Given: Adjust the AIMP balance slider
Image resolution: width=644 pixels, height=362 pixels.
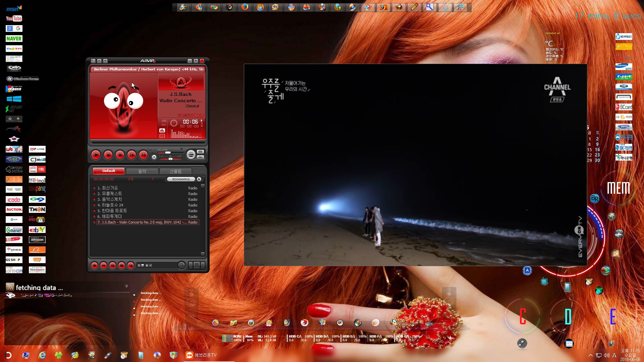Looking at the screenshot, I should pyautogui.click(x=170, y=159).
